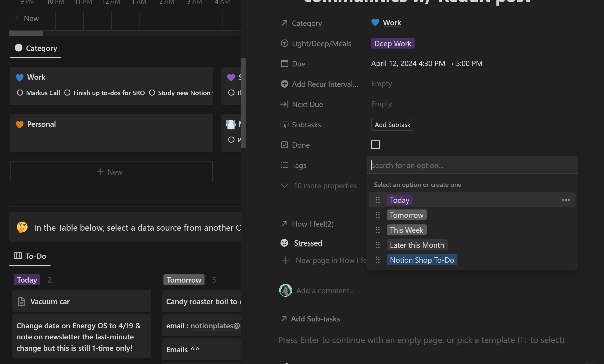
Task: Tick the Done checkbox
Action: coord(375,145)
